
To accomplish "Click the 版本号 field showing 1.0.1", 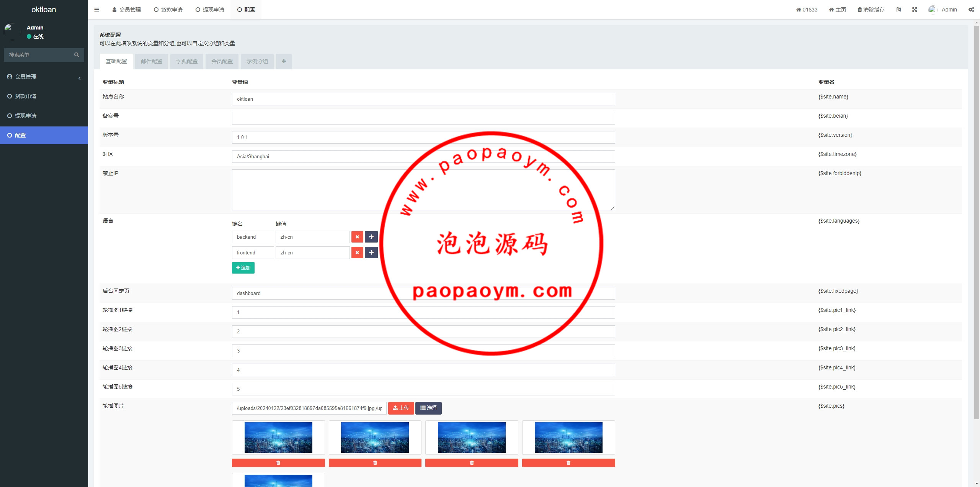I will pos(423,137).
